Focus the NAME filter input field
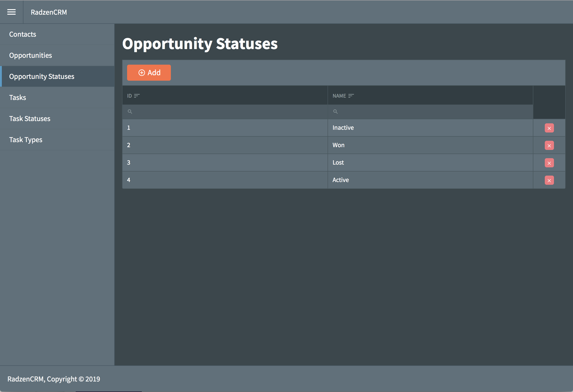Viewport: 573px width, 392px height. (x=430, y=112)
